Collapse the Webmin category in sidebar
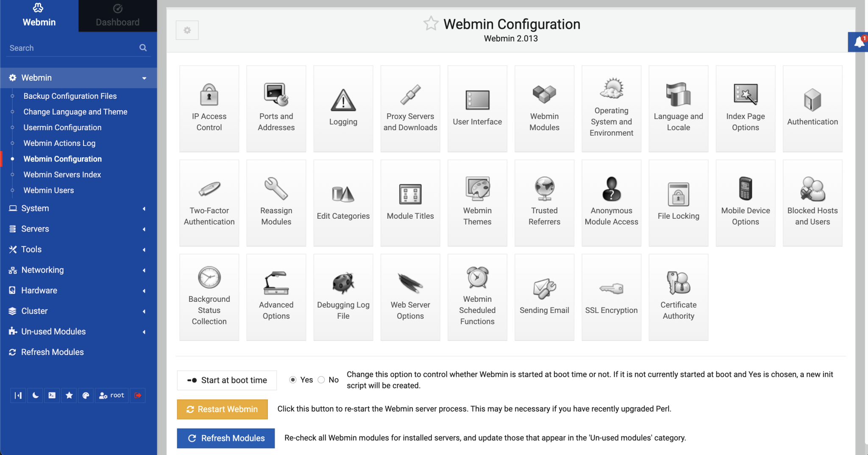 point(144,78)
